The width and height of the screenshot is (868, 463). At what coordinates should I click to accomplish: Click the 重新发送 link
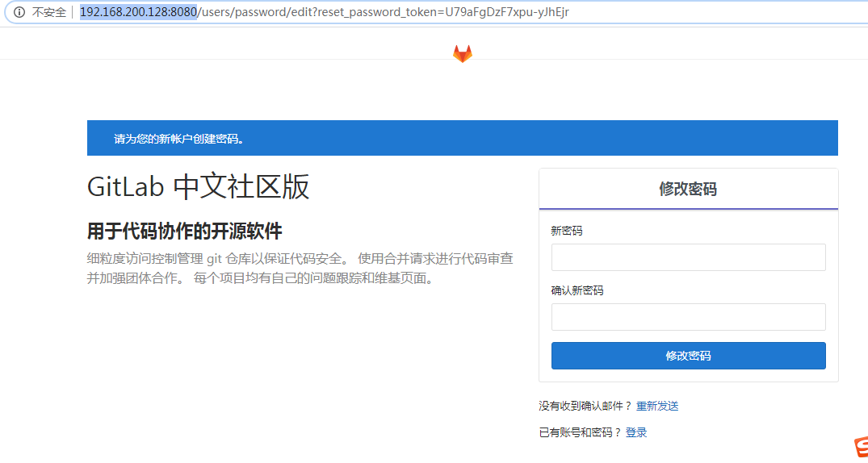657,406
